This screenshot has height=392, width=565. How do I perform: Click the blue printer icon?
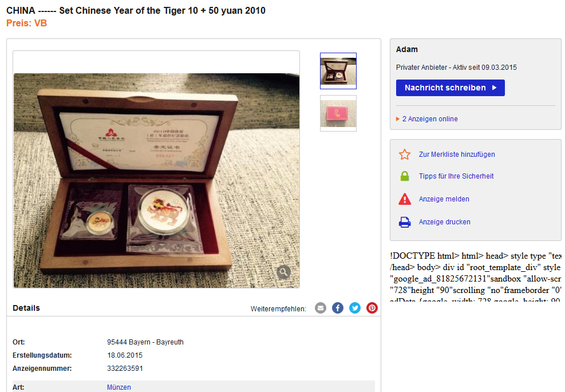click(x=405, y=222)
